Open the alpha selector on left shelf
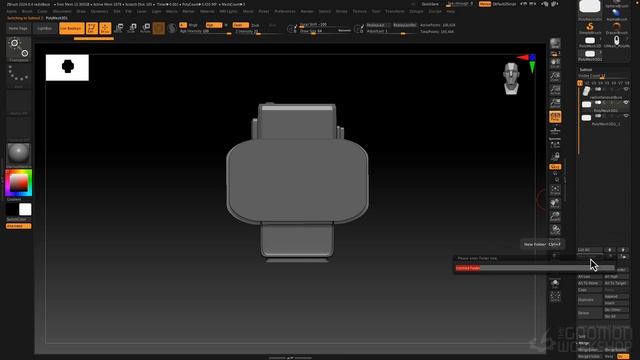640x360 pixels. click(19, 102)
